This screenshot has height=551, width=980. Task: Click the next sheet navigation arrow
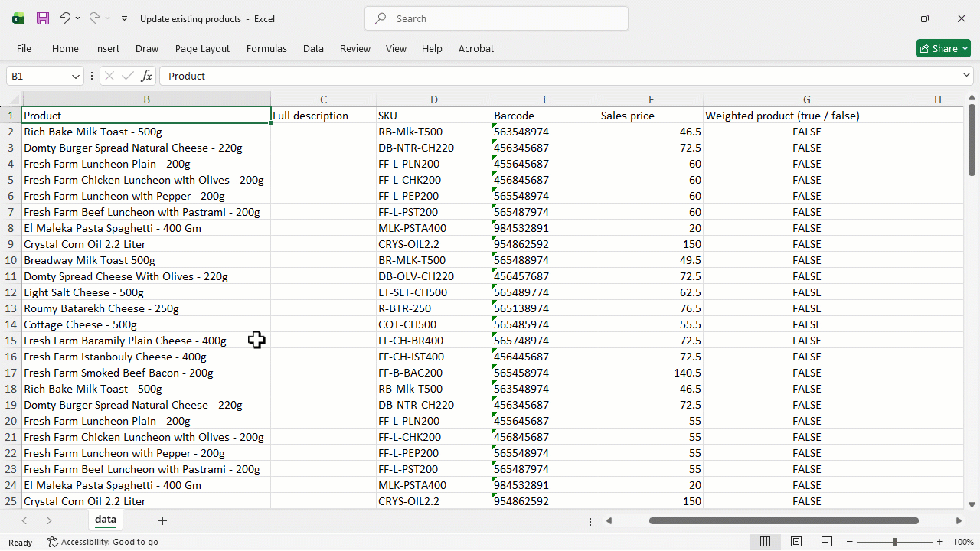49,520
